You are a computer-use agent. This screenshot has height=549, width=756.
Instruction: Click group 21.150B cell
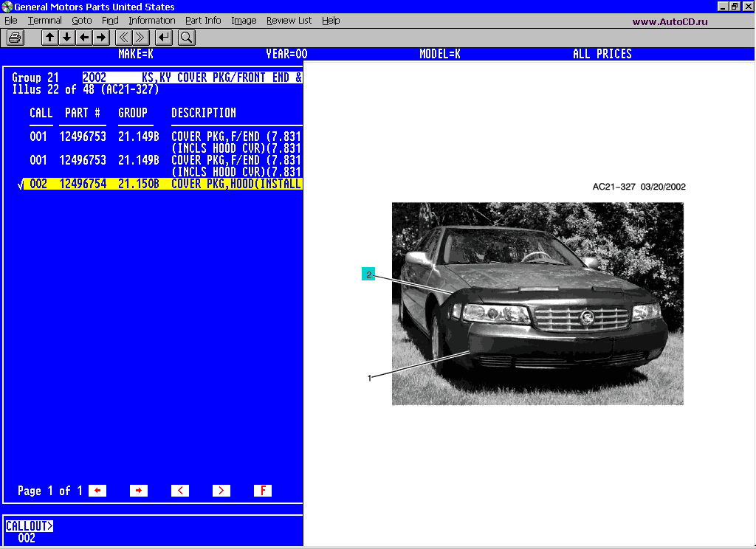pos(138,184)
